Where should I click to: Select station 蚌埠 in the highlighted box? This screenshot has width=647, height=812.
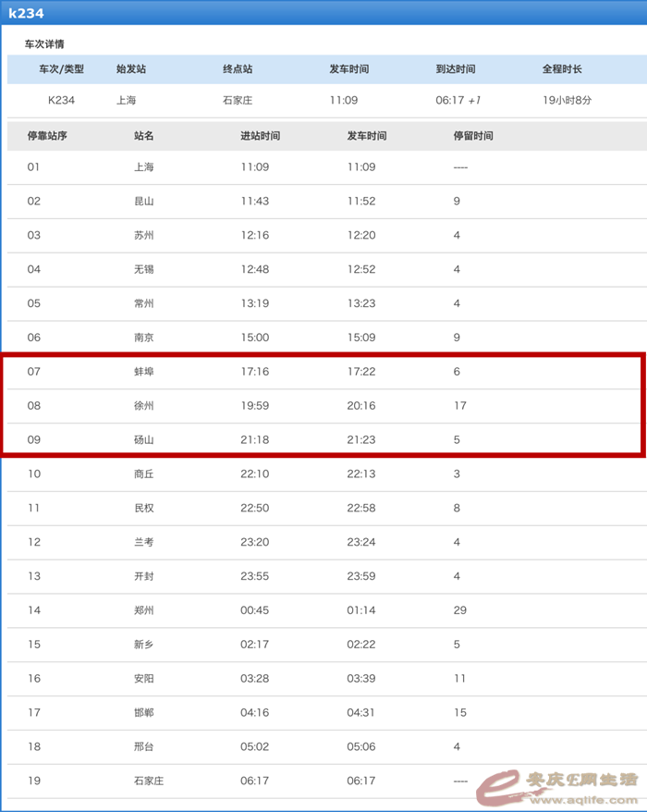[144, 372]
